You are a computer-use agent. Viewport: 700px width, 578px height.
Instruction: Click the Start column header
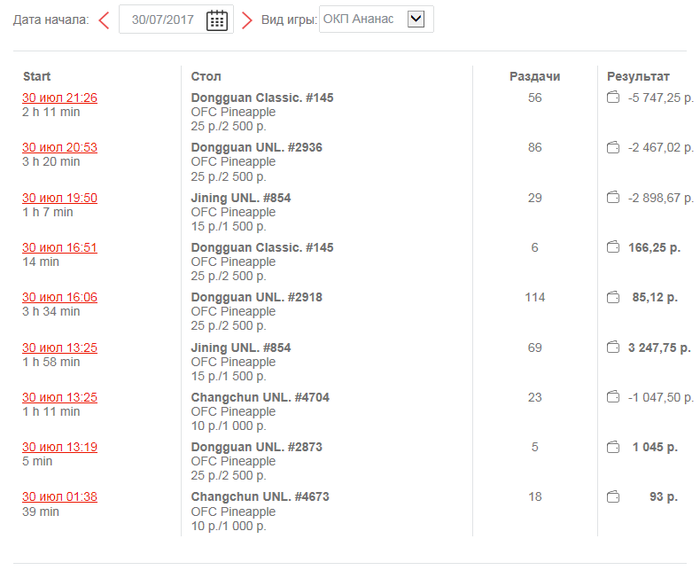tap(37, 76)
